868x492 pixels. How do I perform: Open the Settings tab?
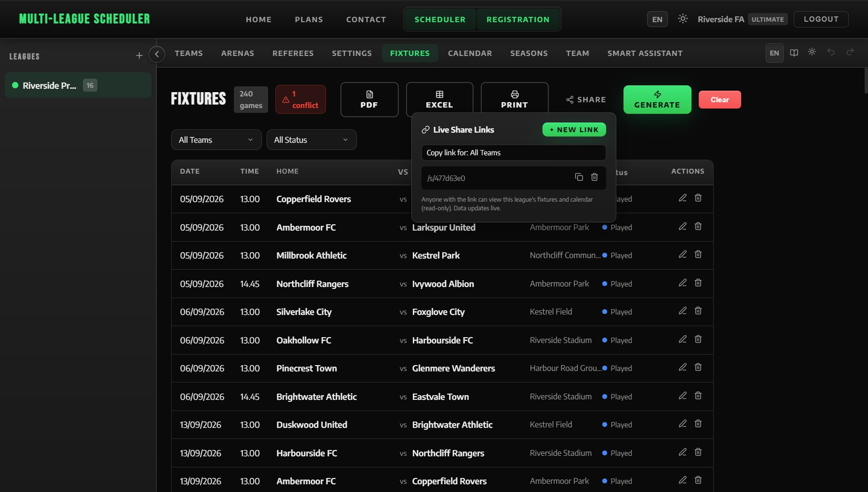[x=352, y=53]
